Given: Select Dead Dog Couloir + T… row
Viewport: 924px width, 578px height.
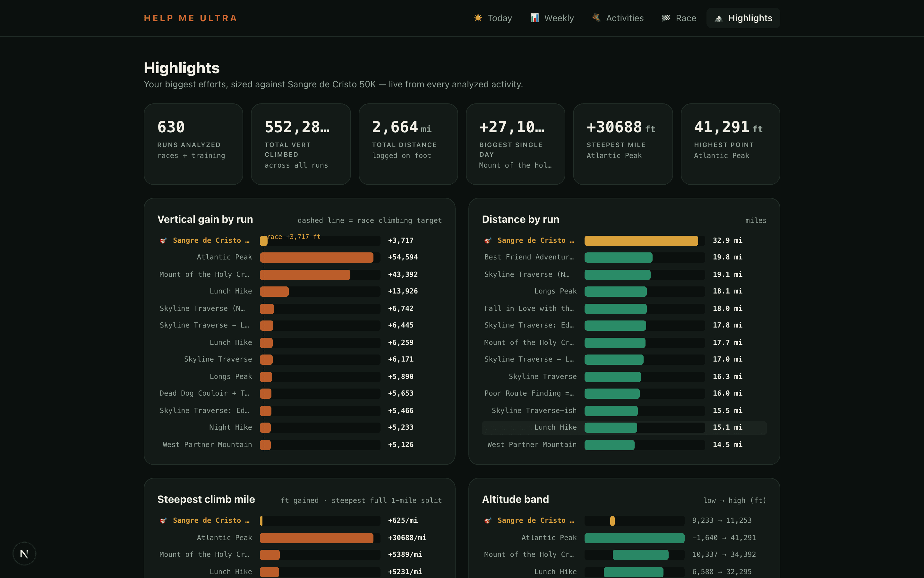Looking at the screenshot, I should tap(299, 393).
